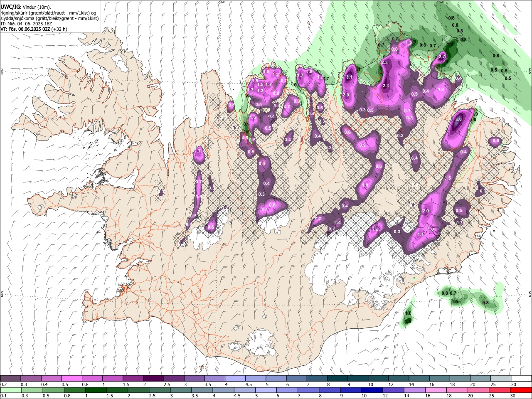The image size is (532, 399).
Task: Click the 'VT: Fös. 06.06.2025 02Z' valid time
Action: pos(25,29)
